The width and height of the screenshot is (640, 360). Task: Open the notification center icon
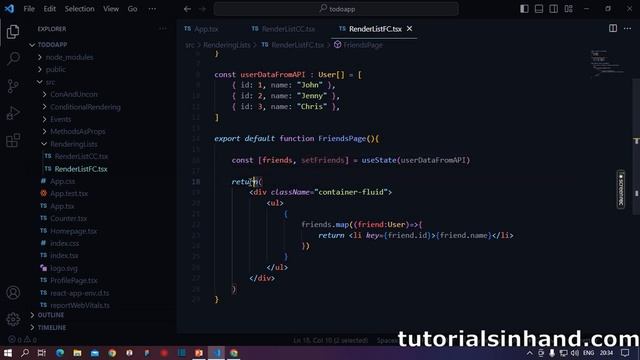(625, 353)
